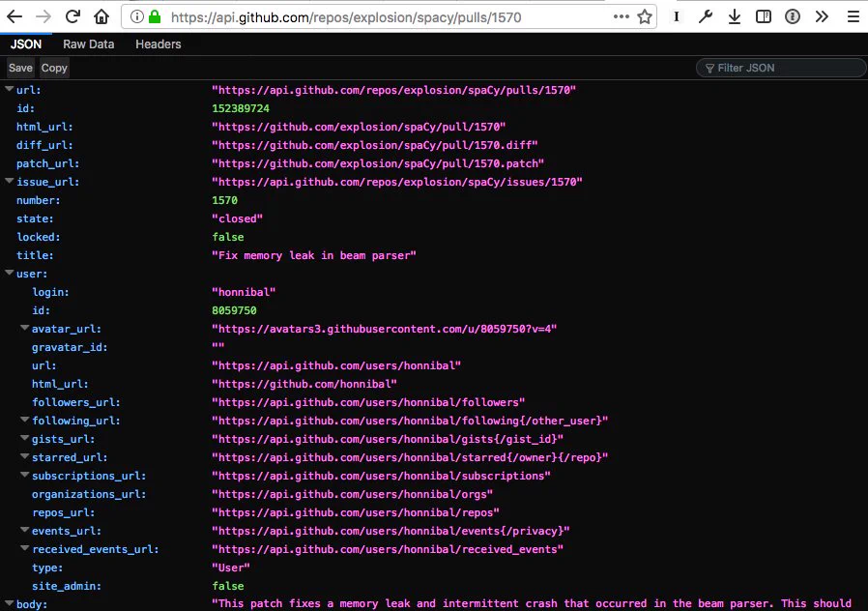Select the html_url key label in top section
This screenshot has height=611, width=868.
click(44, 127)
